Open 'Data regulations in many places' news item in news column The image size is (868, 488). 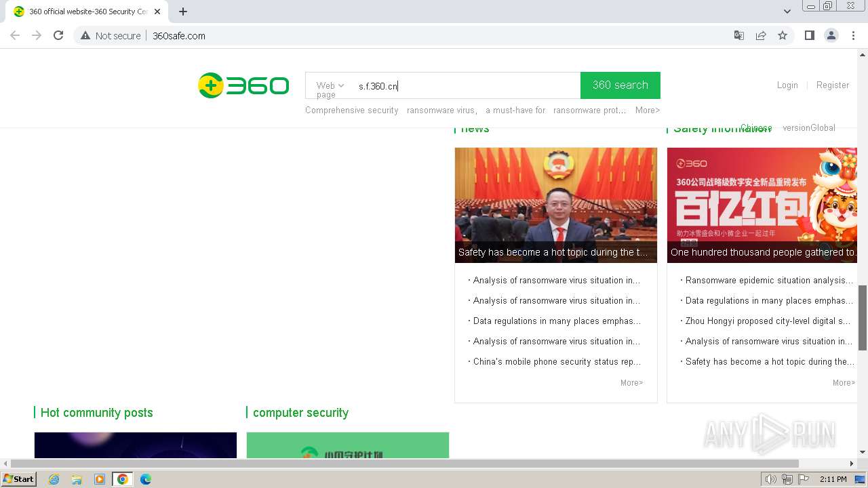click(556, 321)
